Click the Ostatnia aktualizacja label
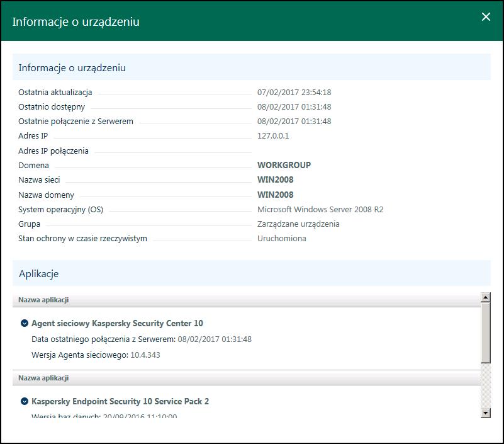Viewport: 504px width, 444px height. [x=55, y=93]
